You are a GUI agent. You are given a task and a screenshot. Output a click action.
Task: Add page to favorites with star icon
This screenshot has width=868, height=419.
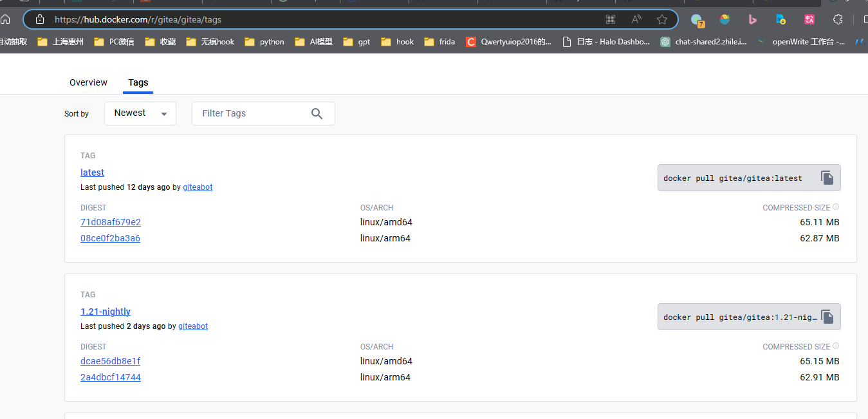[x=661, y=19]
